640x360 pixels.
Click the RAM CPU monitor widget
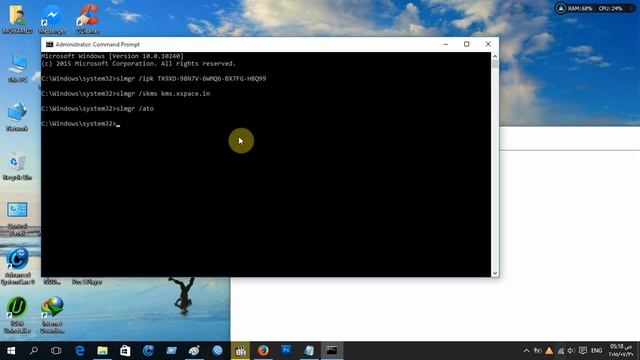coord(595,9)
